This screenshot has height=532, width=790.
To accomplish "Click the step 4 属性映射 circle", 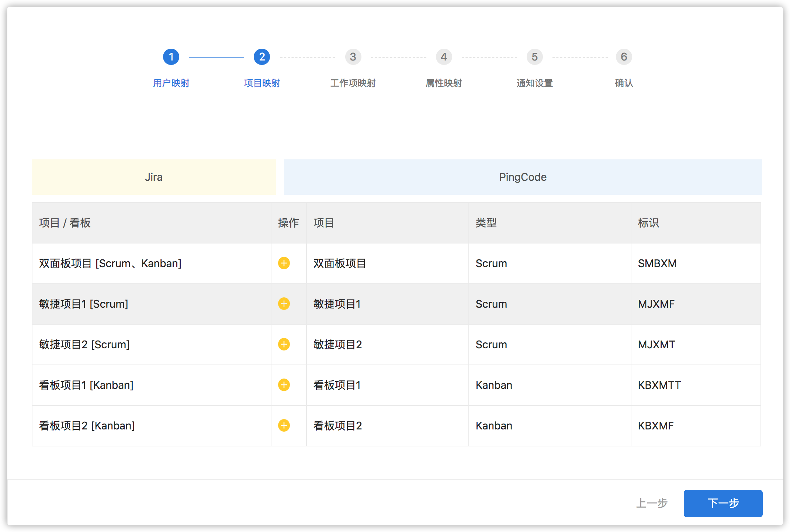I will pyautogui.click(x=444, y=56).
